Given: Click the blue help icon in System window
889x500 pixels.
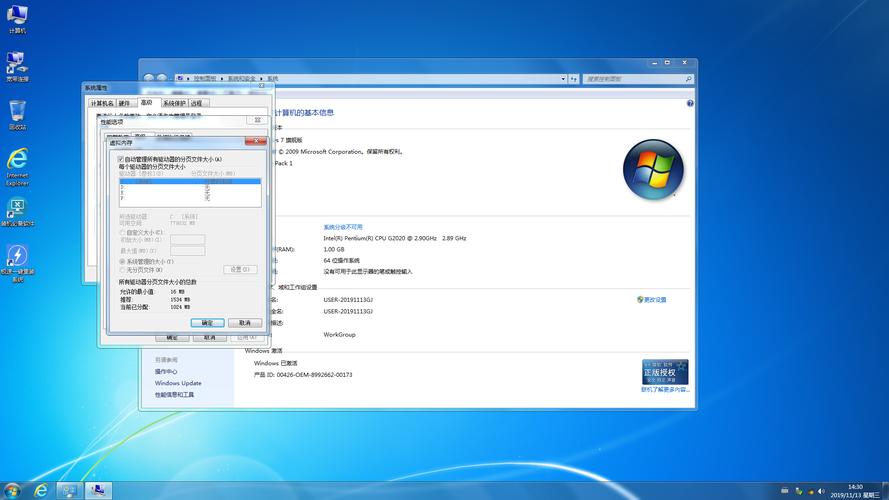Looking at the screenshot, I should 690,103.
